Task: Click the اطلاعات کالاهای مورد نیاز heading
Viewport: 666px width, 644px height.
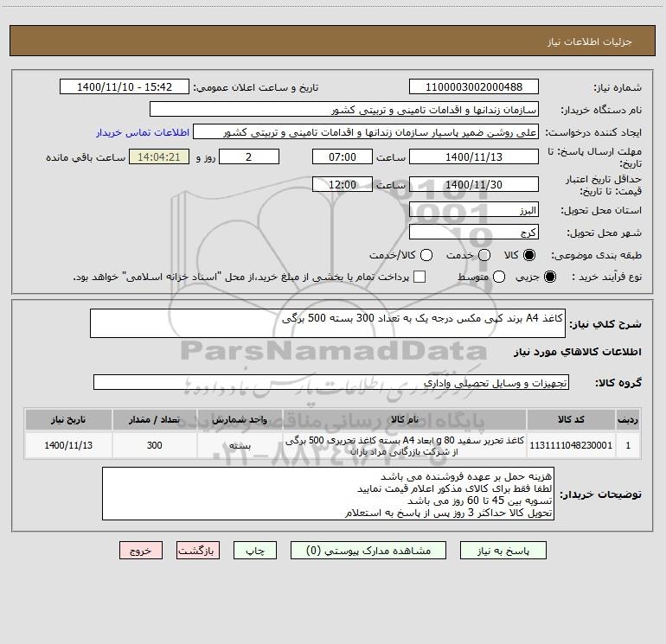Action: (577, 352)
